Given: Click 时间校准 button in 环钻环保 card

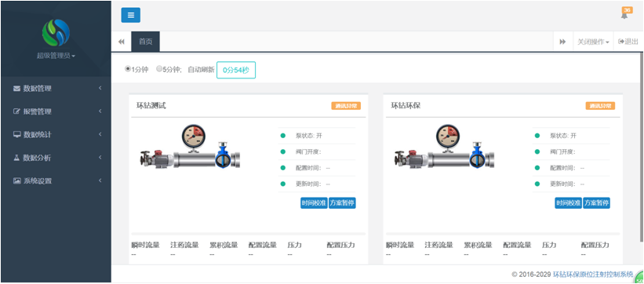Looking at the screenshot, I should click(x=568, y=203).
